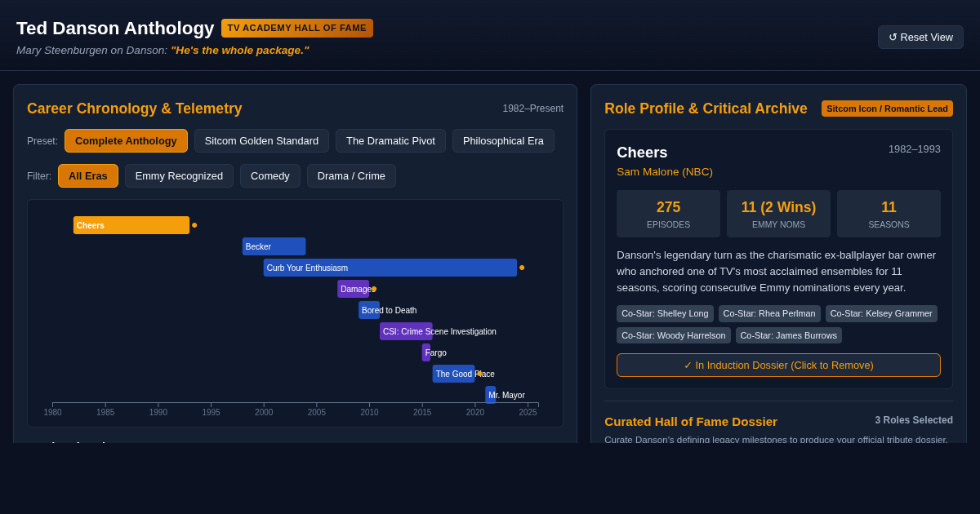
Task: Click the orange dot beside Cheers bar
Action: click(194, 225)
